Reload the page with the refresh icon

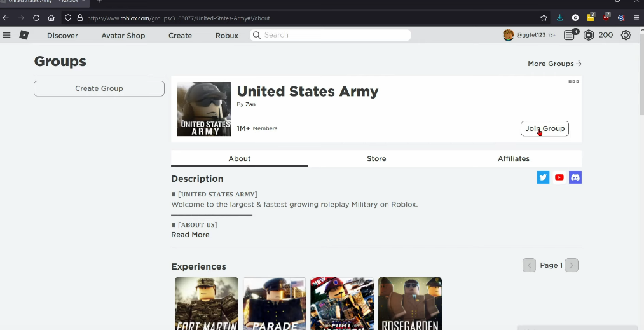[36, 18]
